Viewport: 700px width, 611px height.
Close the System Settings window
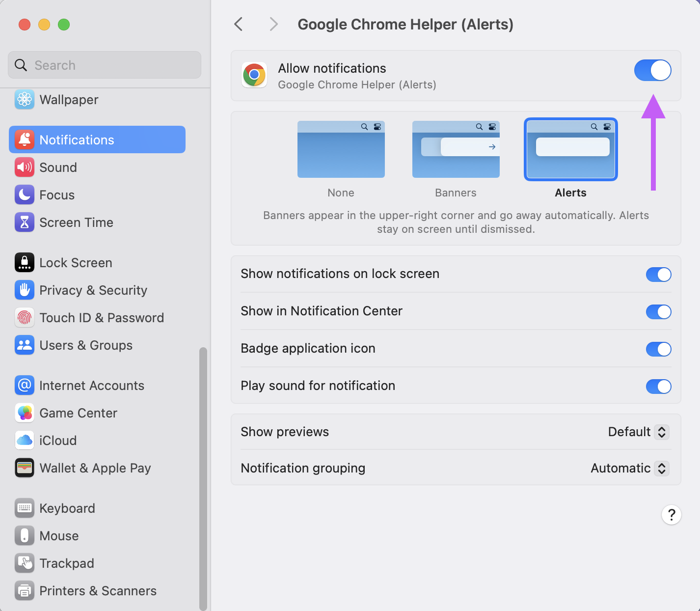tap(25, 24)
